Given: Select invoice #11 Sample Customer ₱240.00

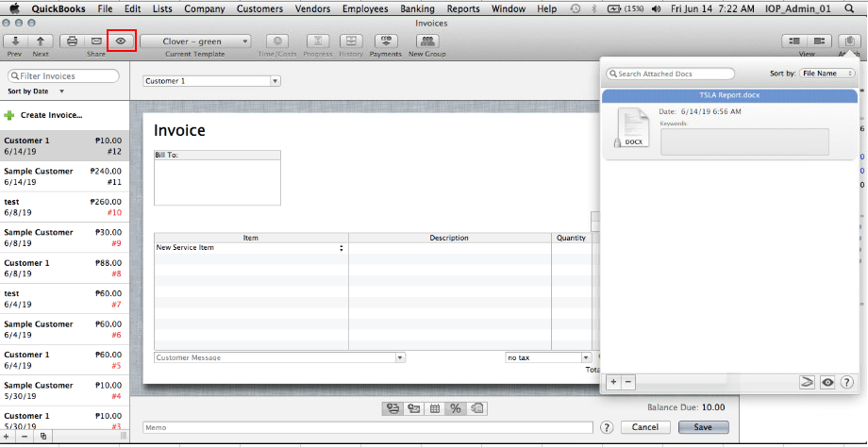Looking at the screenshot, I should click(63, 176).
